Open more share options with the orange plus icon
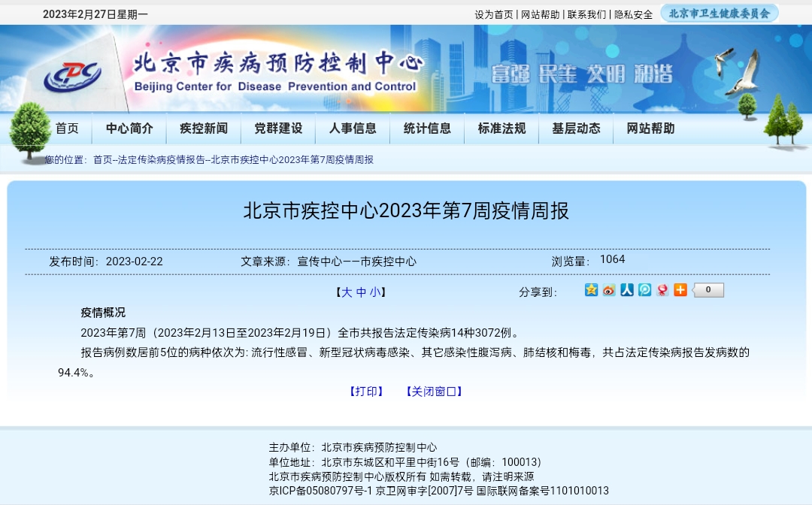The width and height of the screenshot is (812, 505). (x=680, y=290)
